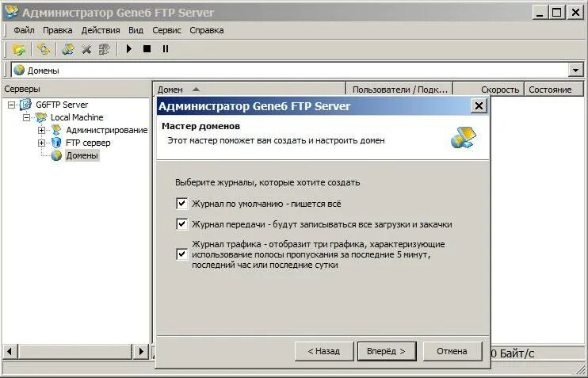Click the Состояние column header
Image resolution: width=588 pixels, height=378 pixels.
[x=554, y=90]
